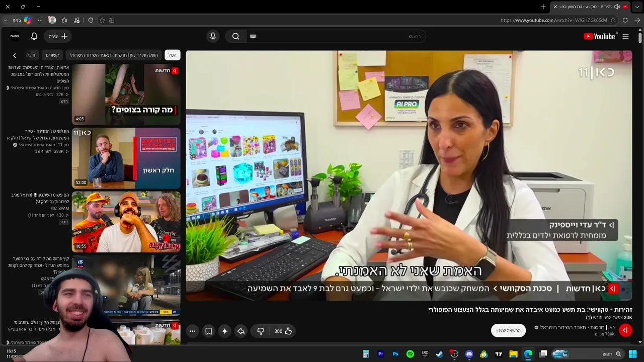The image size is (644, 362).
Task: Save the video with the bookmark icon
Action: tap(208, 331)
